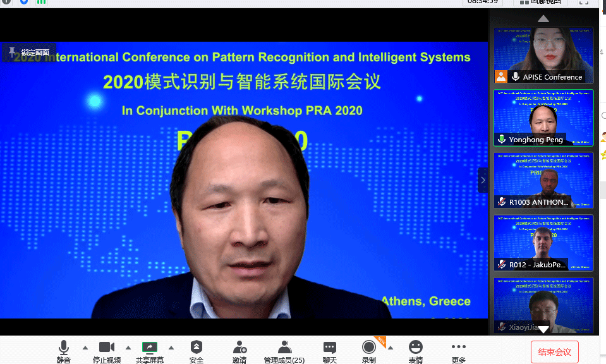Expand share screen options arrow
This screenshot has width=606, height=364.
[171, 348]
